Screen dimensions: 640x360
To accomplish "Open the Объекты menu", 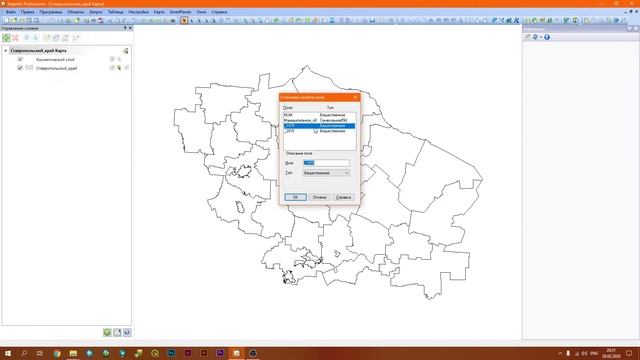I will 76,12.
